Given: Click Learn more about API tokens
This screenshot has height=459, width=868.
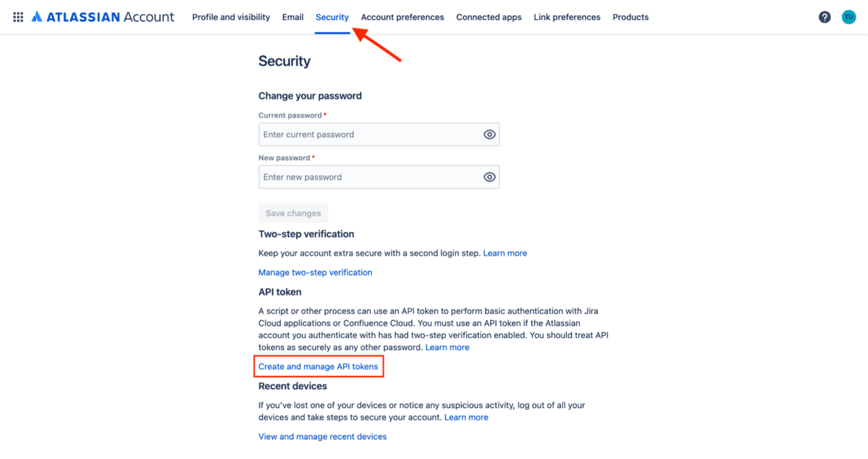Looking at the screenshot, I should [447, 347].
